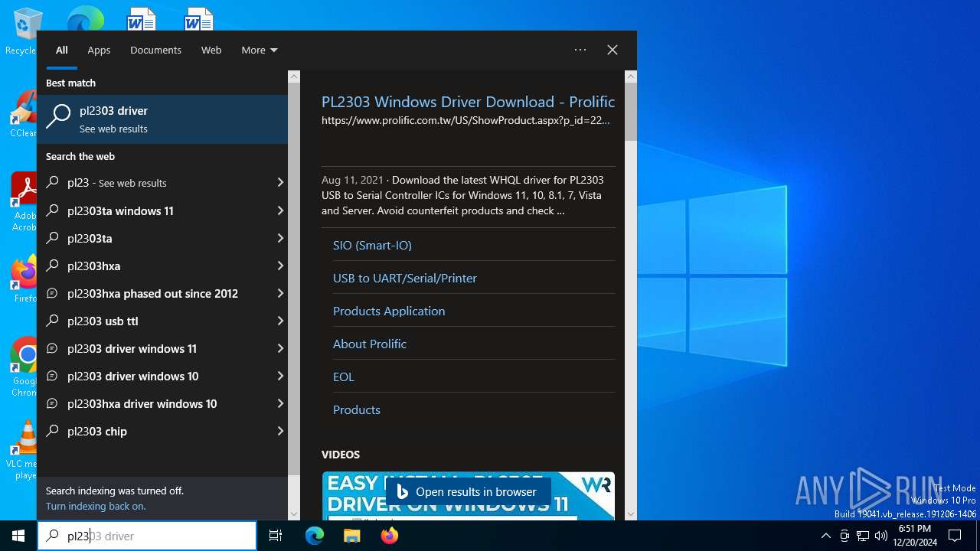Expand pl2303hxa driver windows 10 arrow

tap(280, 403)
